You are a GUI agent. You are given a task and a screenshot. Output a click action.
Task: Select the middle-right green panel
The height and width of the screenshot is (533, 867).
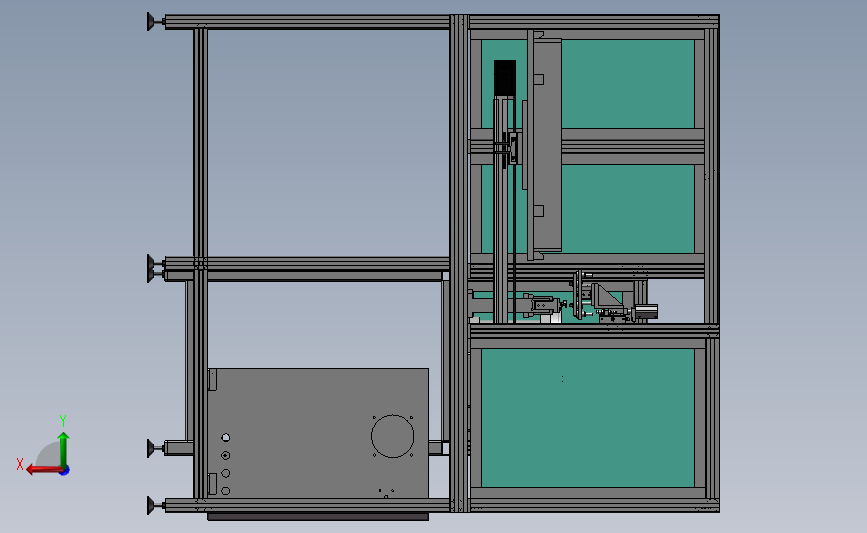point(628,209)
